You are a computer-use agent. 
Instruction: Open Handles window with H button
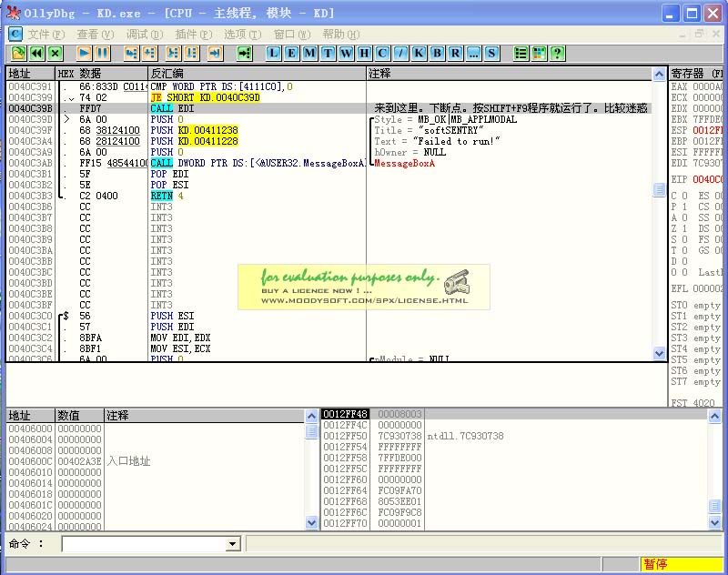point(365,54)
